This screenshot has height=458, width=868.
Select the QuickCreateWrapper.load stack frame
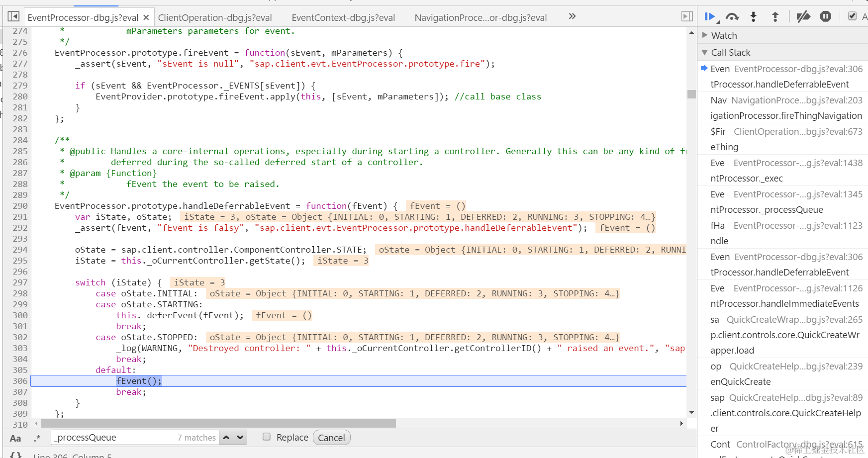pyautogui.click(x=783, y=335)
